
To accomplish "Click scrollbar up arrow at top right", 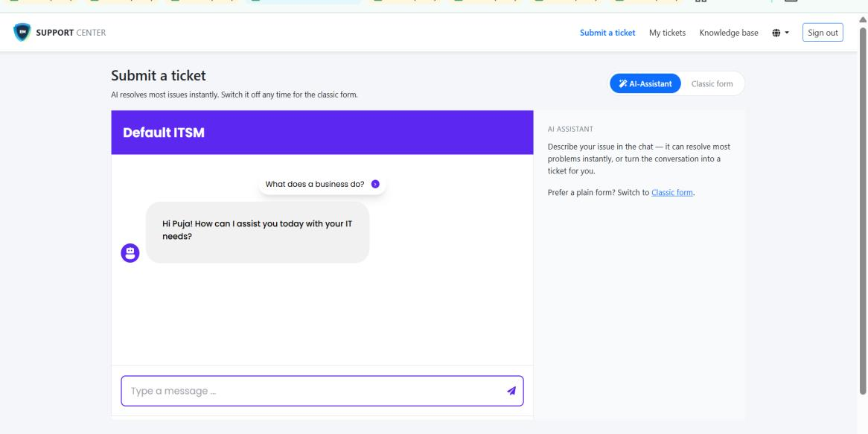I will pos(863,20).
